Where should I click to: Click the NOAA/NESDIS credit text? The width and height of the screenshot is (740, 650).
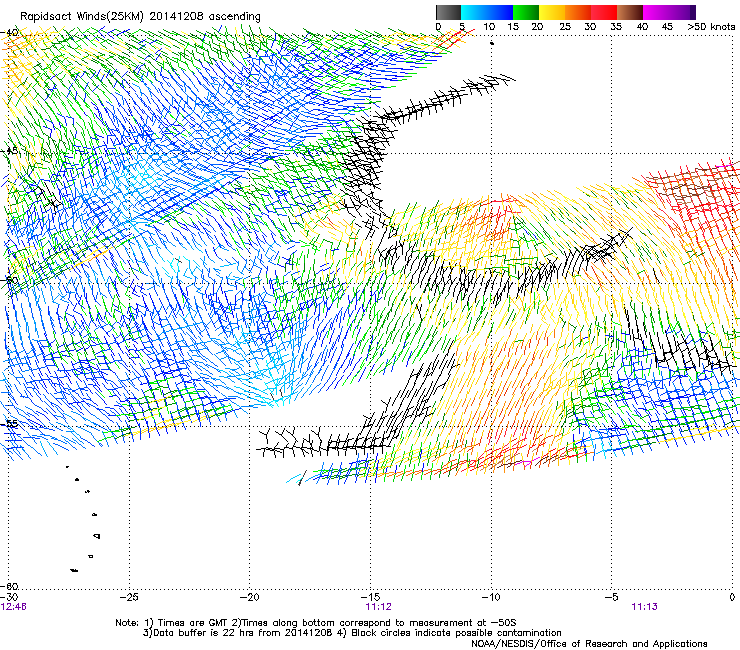(x=589, y=644)
